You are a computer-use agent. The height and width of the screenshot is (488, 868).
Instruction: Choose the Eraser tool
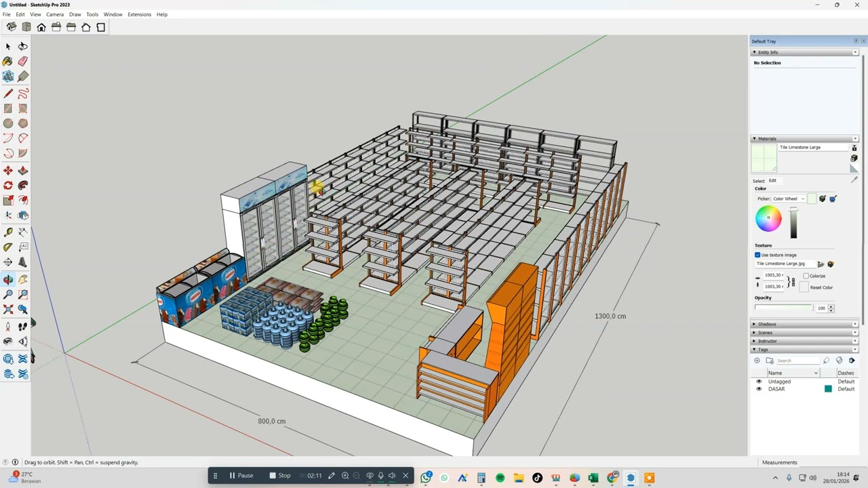(x=23, y=61)
